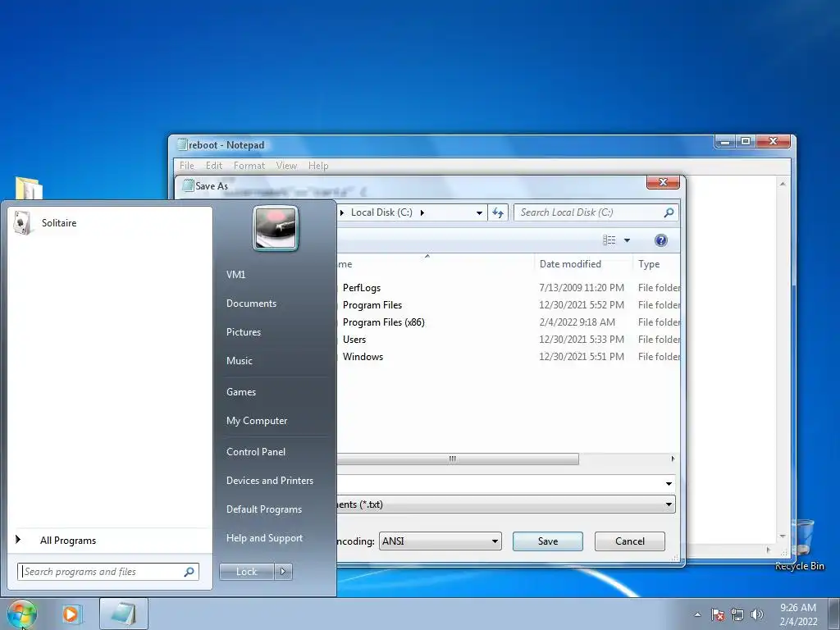
Task: Expand All Programs list
Action: (67, 540)
